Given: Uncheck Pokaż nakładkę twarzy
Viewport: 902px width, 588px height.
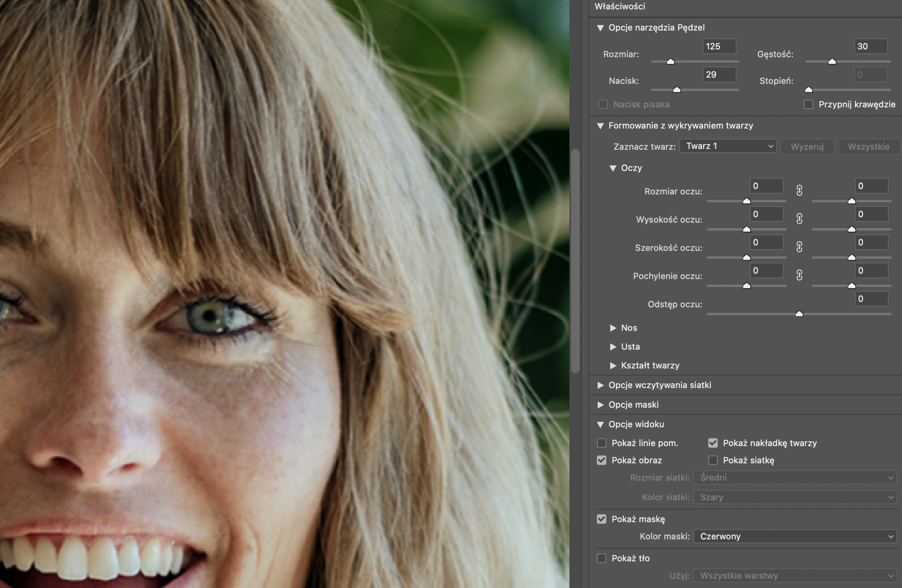Looking at the screenshot, I should tap(713, 443).
